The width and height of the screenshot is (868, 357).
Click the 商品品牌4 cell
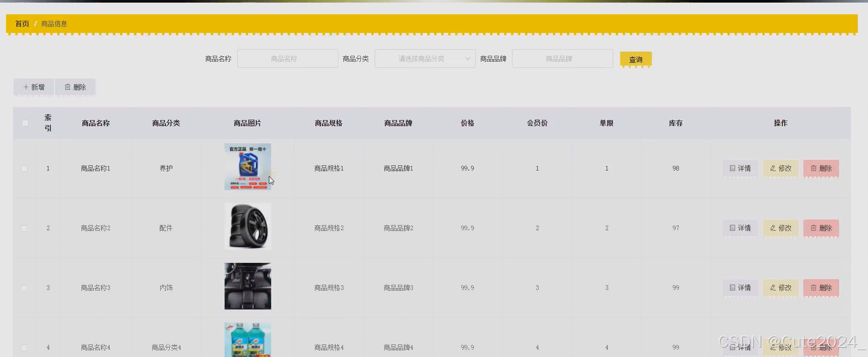coord(398,348)
